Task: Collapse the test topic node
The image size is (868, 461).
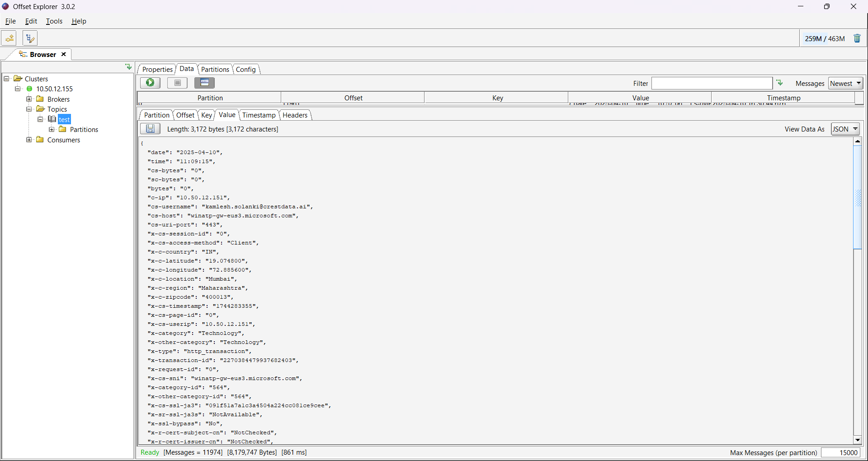Action: click(x=40, y=119)
